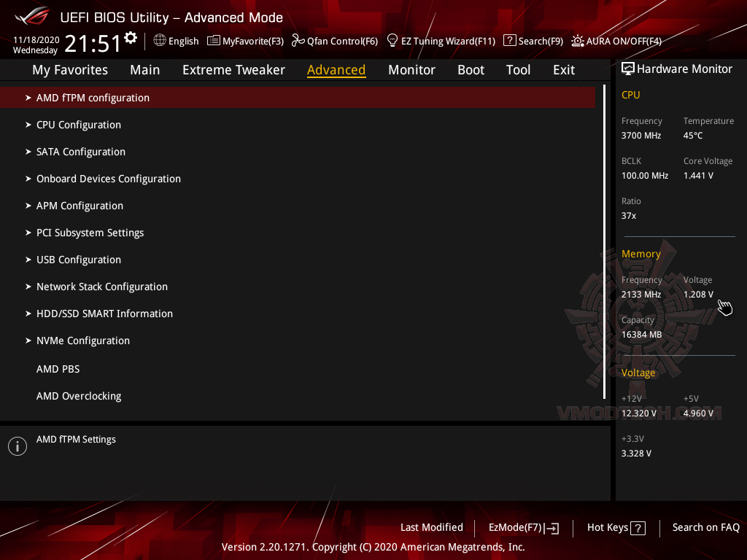The height and width of the screenshot is (560, 747).
Task: Expand AMD fTPM configuration arrow
Action: coord(28,98)
